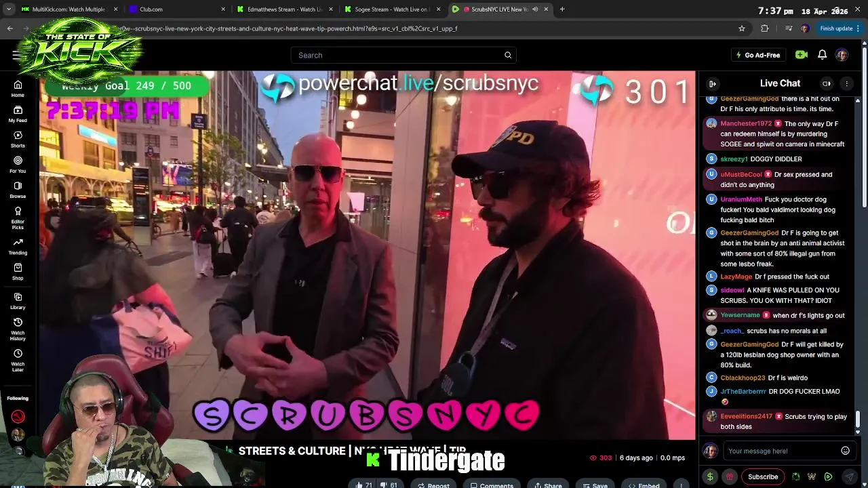This screenshot has height=488, width=868.
Task: Mute the ScrubsNYC tab audio icon
Action: 535,9
